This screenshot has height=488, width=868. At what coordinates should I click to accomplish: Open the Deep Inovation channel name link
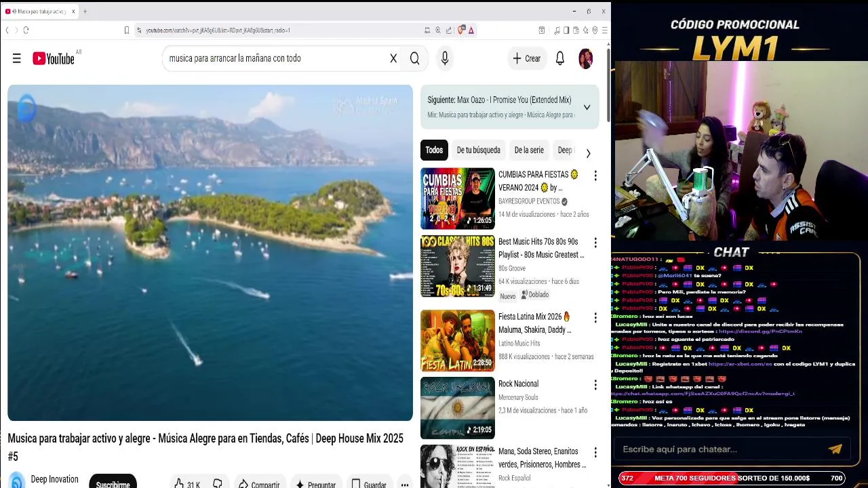click(x=54, y=479)
